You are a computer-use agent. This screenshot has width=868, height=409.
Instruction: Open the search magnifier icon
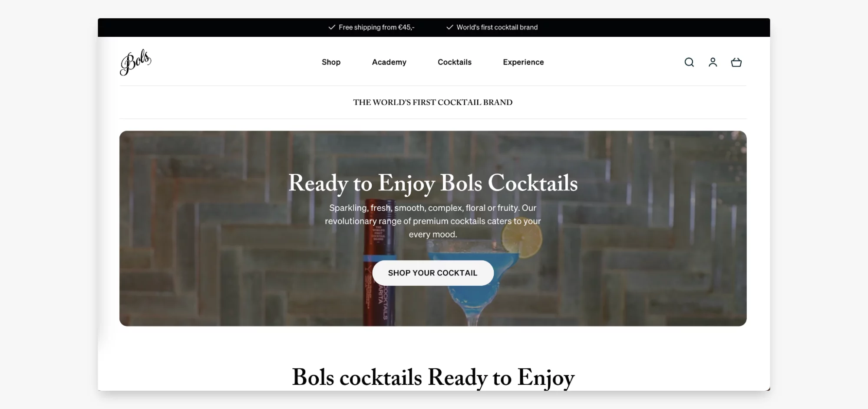[689, 62]
